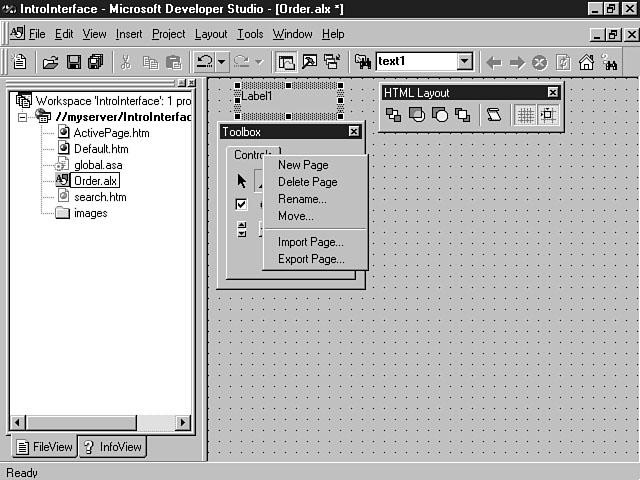Collapse the //myserver/IntroInterface tree node

coord(23,117)
